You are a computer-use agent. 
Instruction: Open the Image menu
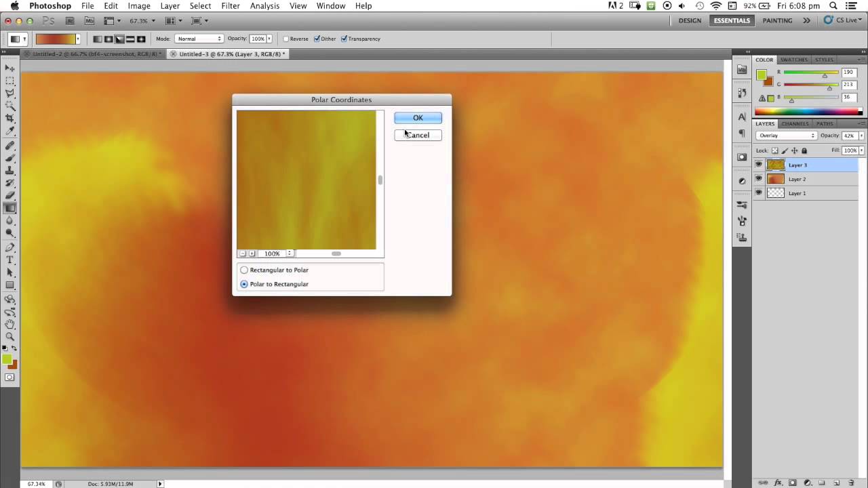coord(139,5)
